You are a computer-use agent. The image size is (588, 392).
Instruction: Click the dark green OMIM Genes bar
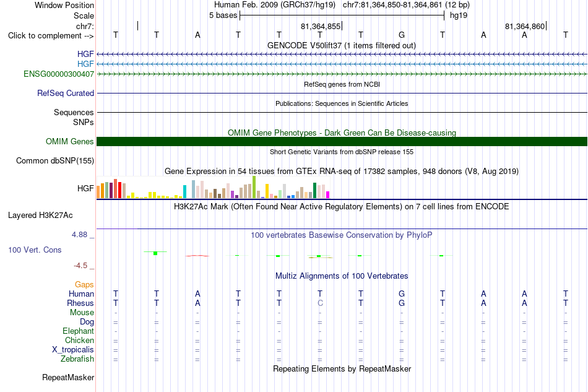click(342, 141)
